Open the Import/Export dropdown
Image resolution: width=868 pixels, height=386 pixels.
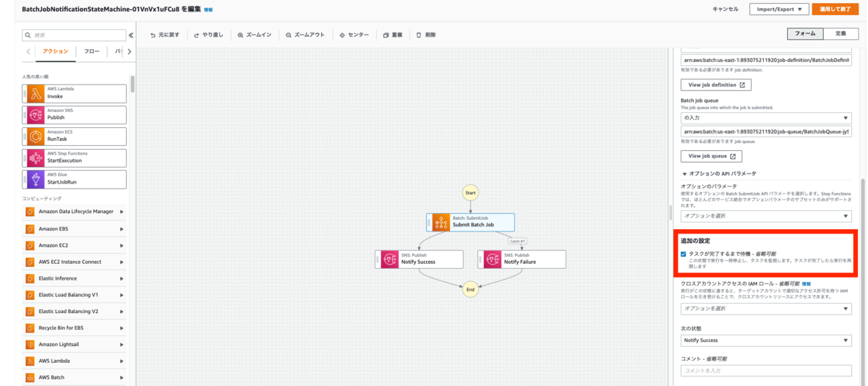point(778,9)
